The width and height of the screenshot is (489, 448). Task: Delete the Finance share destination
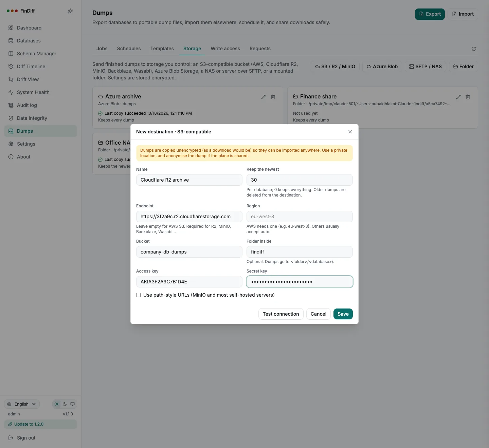[468, 97]
